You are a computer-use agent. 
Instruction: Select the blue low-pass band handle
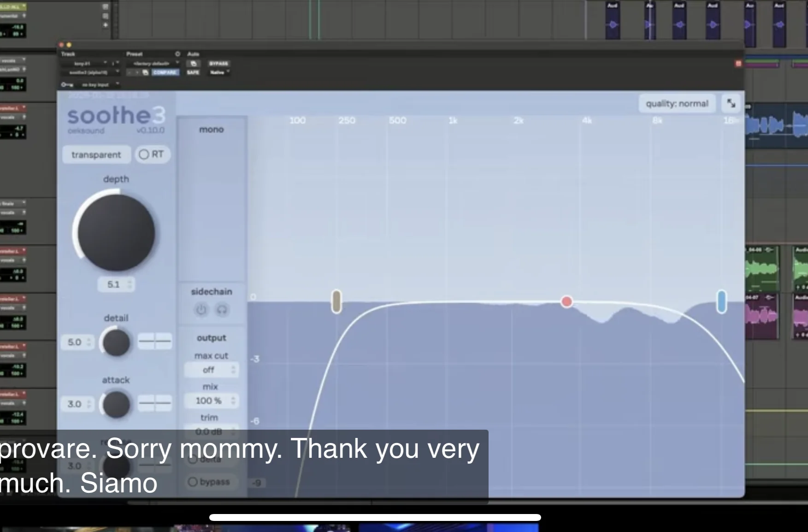click(x=721, y=301)
